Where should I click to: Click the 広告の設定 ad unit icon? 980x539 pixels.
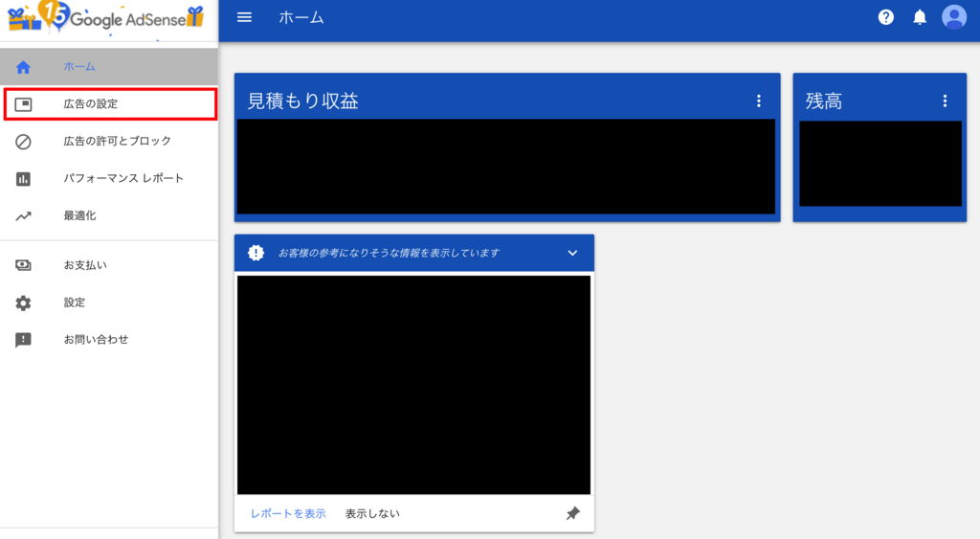pos(23,103)
